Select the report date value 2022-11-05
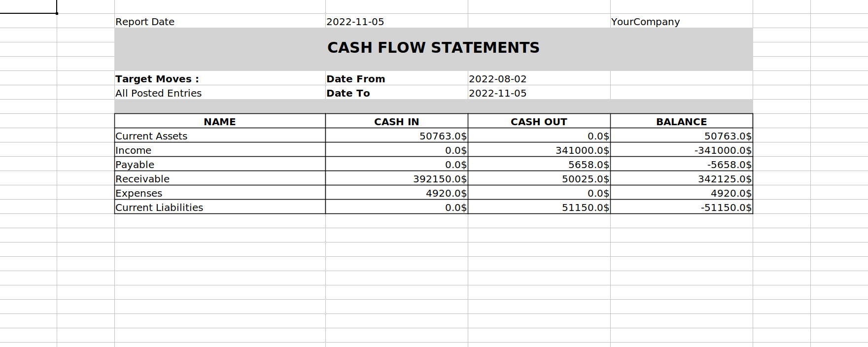The height and width of the screenshot is (347, 868). click(x=396, y=21)
